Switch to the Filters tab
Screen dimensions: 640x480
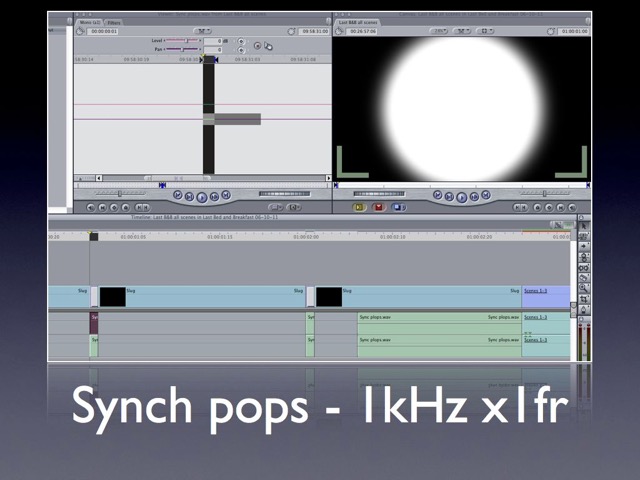click(114, 23)
